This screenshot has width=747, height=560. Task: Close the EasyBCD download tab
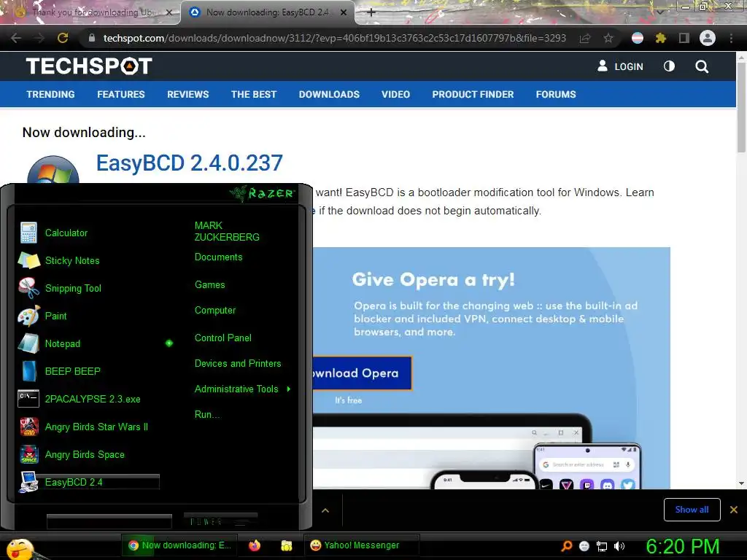tap(344, 12)
